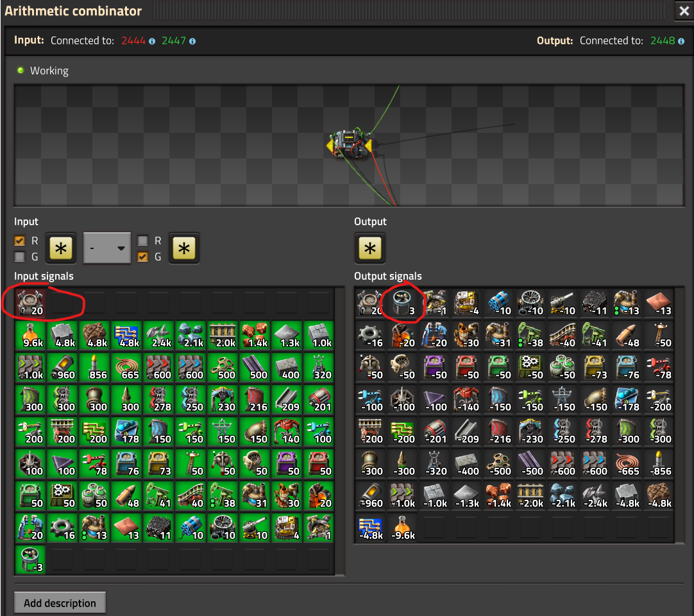694x616 pixels.
Task: Enable the first operand red wire checkbox
Action: pyautogui.click(x=19, y=241)
